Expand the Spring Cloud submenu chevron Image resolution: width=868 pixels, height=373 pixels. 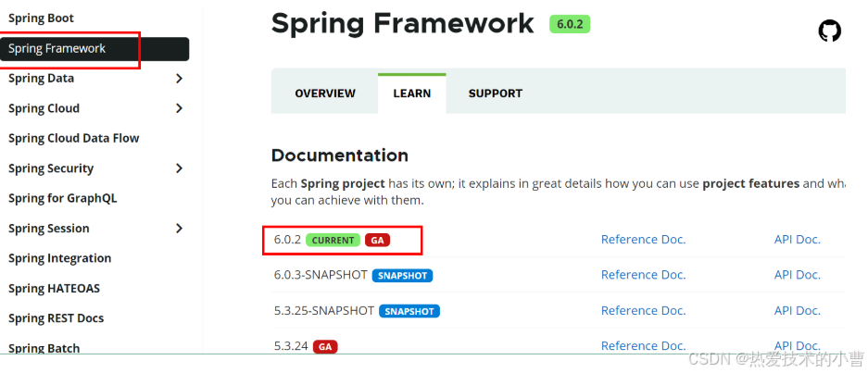[x=179, y=108]
